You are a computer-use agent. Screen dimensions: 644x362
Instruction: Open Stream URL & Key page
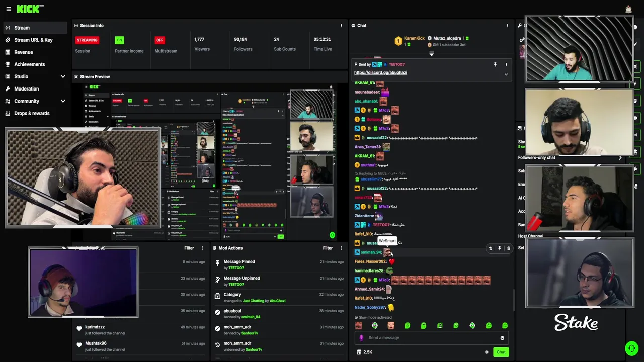pyautogui.click(x=33, y=40)
